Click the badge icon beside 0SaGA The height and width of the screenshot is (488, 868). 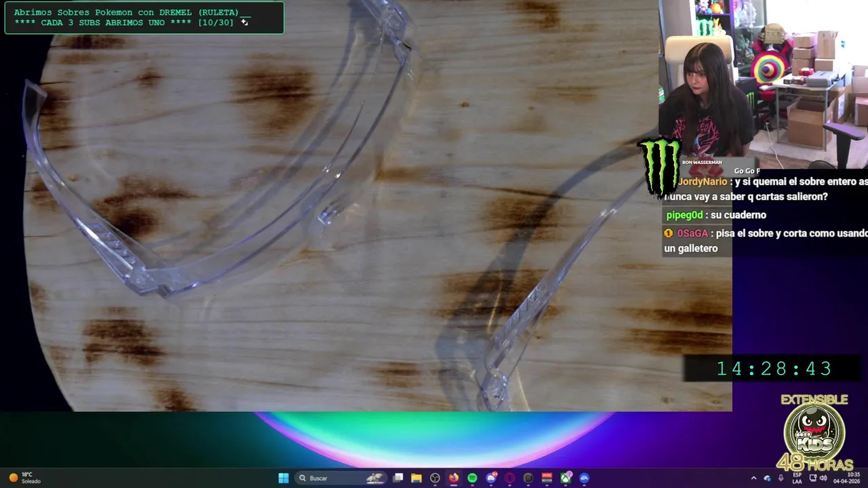[669, 233]
